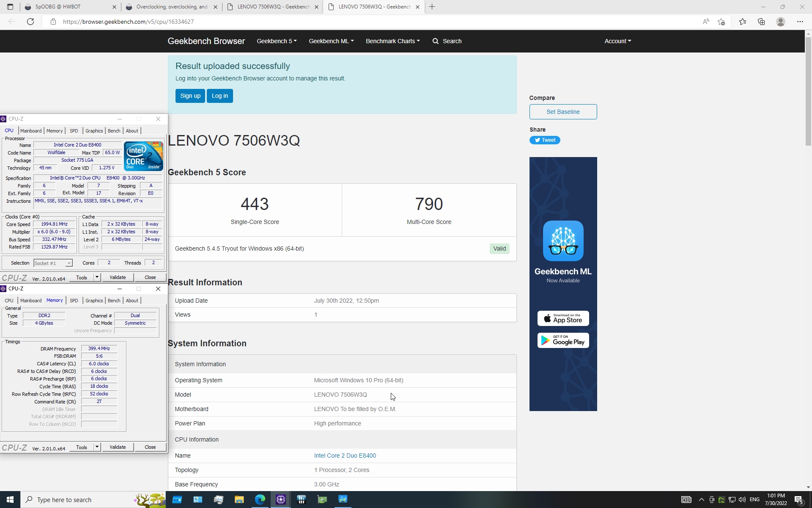The width and height of the screenshot is (812, 508).
Task: Click the Geekbench ML brain logo in ad
Action: (563, 241)
